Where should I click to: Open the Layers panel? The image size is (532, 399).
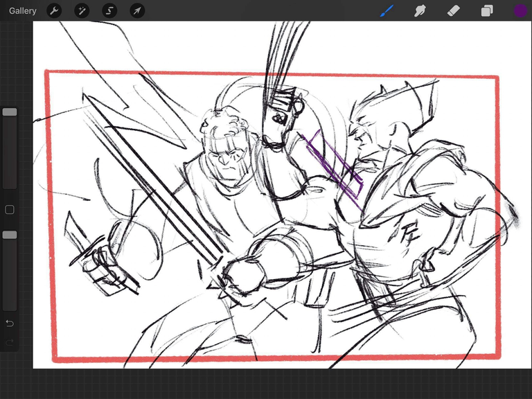[487, 11]
